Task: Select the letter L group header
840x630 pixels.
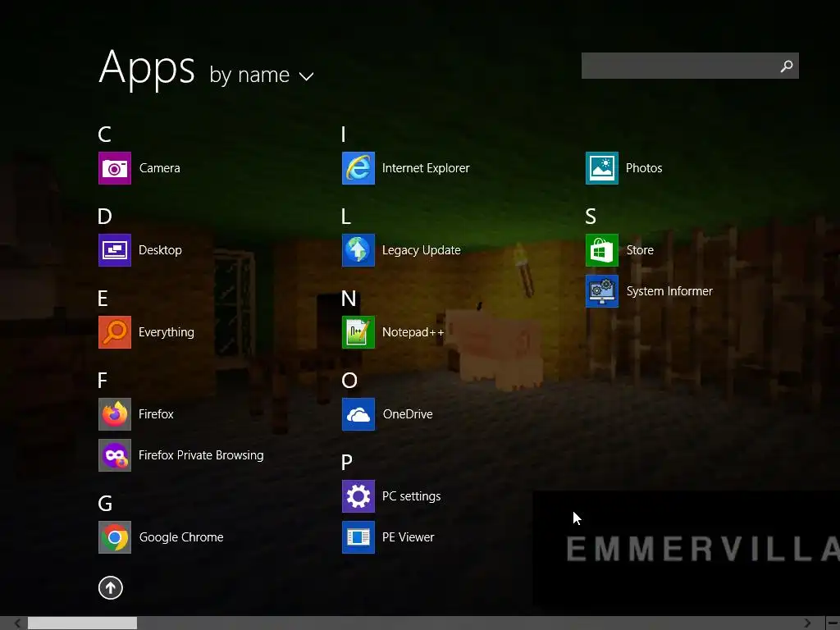Action: point(346,217)
